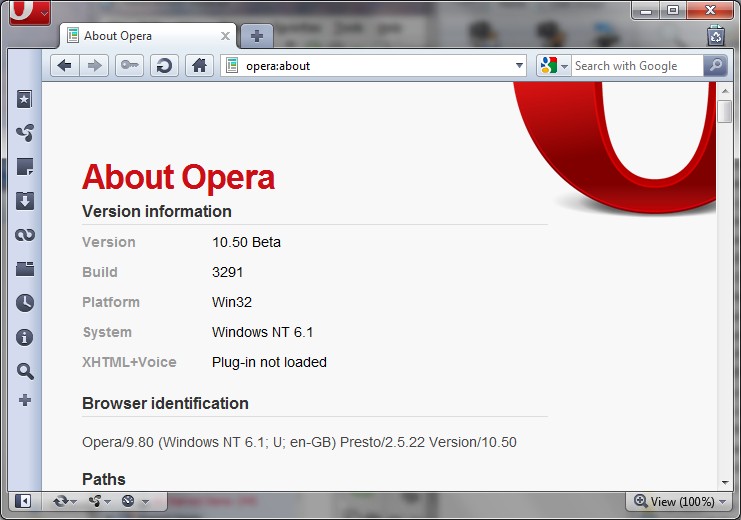Open the Downloads panel in the sidebar
Image resolution: width=741 pixels, height=520 pixels.
25,201
